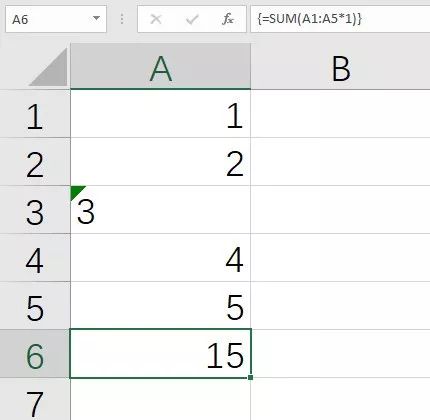Select empty cell B4
The width and height of the screenshot is (430, 420).
[x=340, y=258]
